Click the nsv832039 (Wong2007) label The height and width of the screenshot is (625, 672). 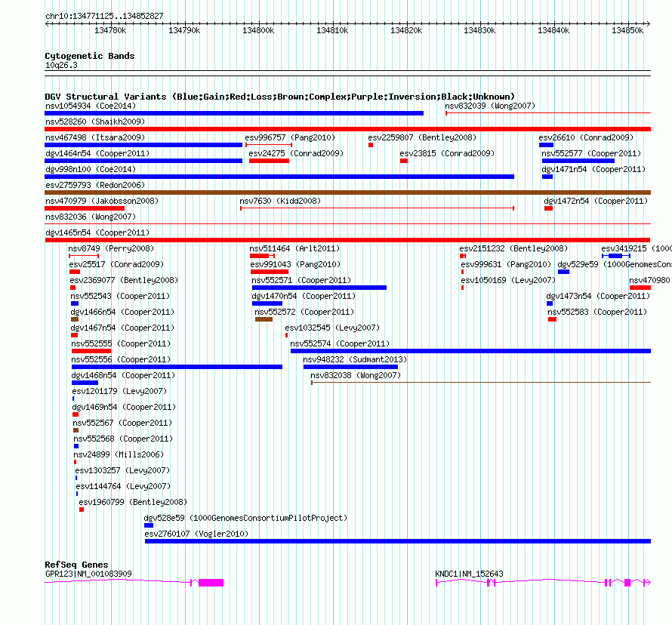(490, 106)
